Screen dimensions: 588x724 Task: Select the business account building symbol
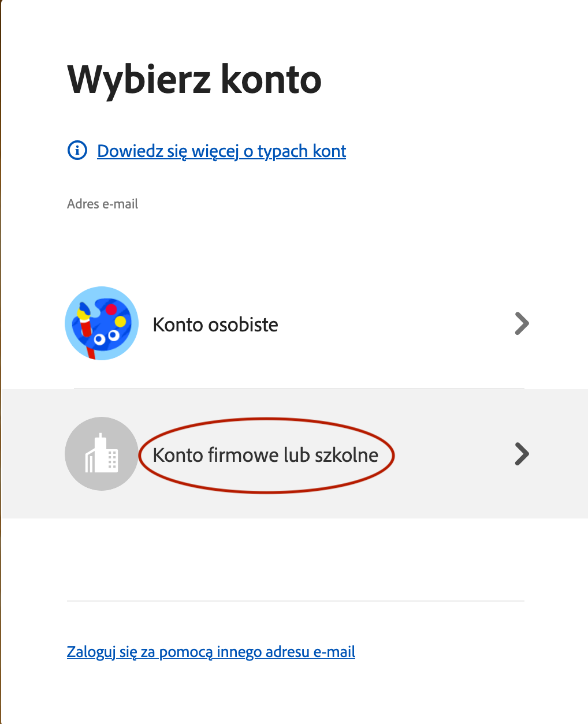[x=101, y=454]
